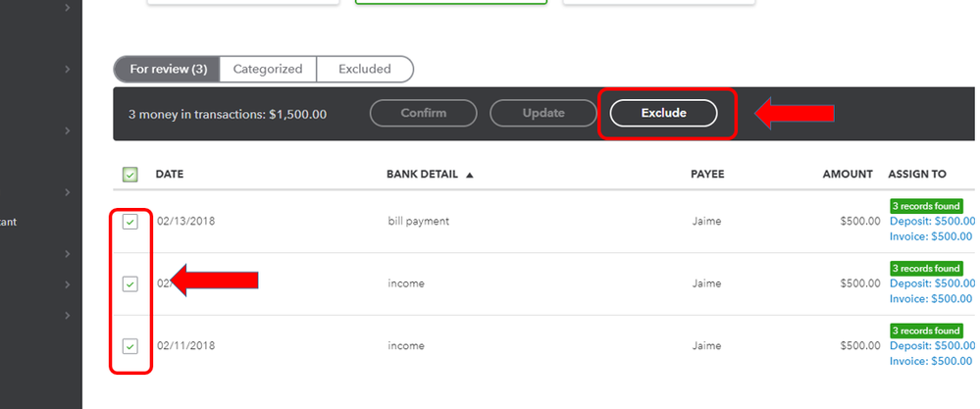Select the bill payment transaction row
The image size is (980, 409).
point(419,222)
